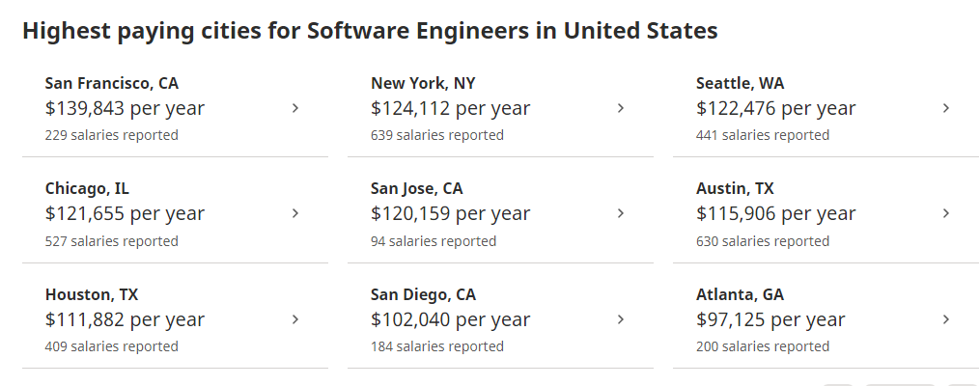Image resolution: width=980 pixels, height=386 pixels.
Task: Click the "$115,906 per year" salary figure
Action: click(x=775, y=213)
